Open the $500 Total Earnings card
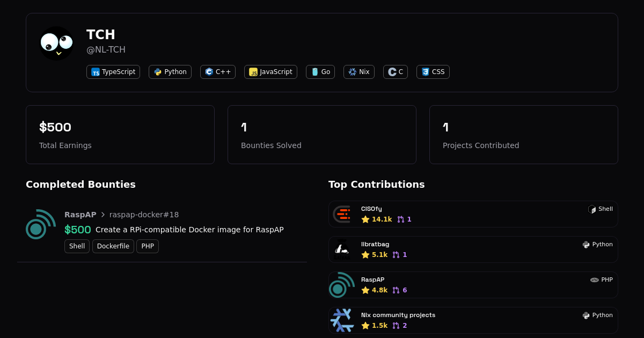Image resolution: width=644 pixels, height=338 pixels. tap(120, 135)
